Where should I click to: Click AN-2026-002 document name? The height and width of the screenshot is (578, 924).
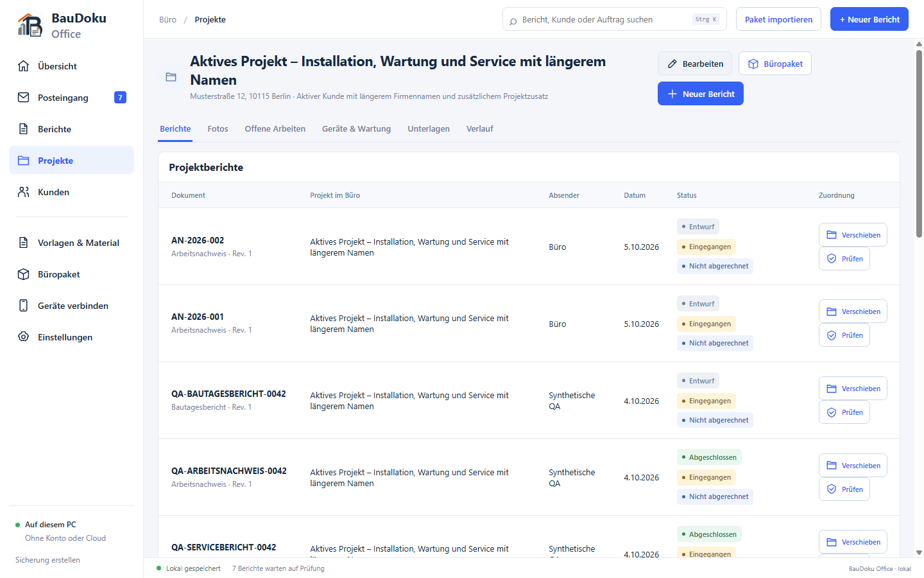[198, 240]
